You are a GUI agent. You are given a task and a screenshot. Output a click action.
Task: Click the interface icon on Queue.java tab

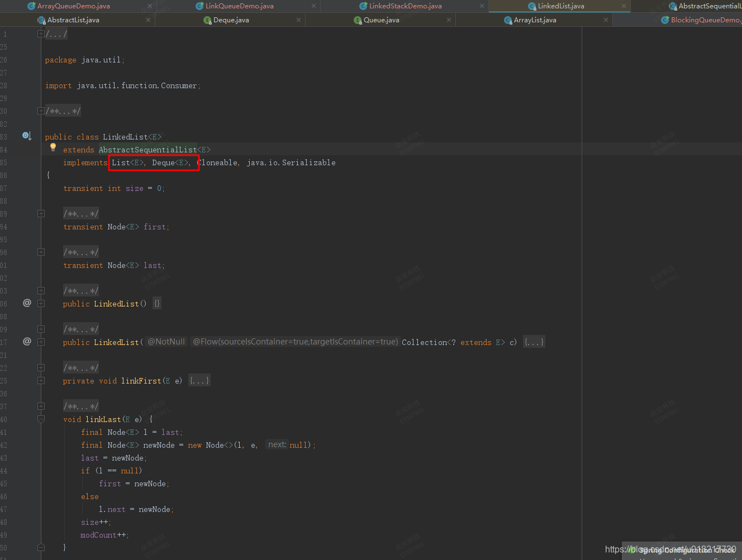coord(358,20)
